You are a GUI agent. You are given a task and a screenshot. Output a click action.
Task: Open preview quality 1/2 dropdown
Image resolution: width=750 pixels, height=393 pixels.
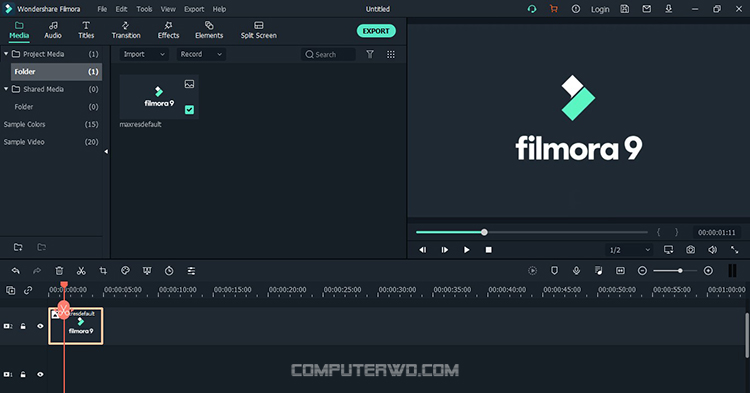[x=629, y=250]
